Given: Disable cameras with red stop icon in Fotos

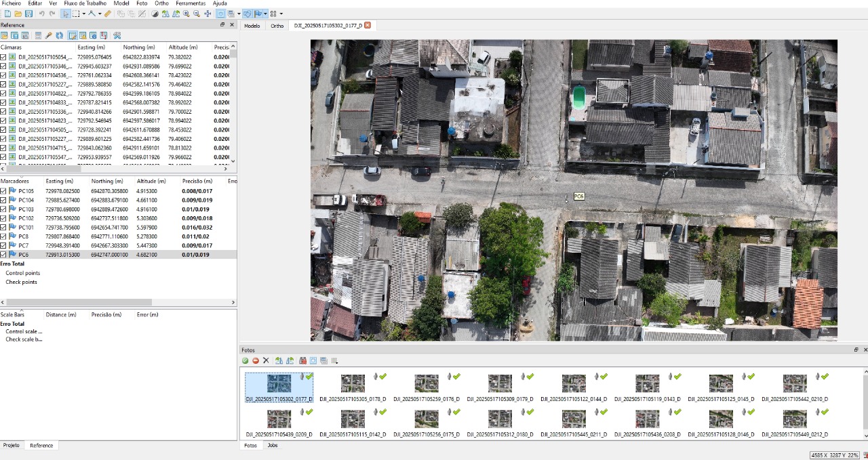Looking at the screenshot, I should pos(256,360).
